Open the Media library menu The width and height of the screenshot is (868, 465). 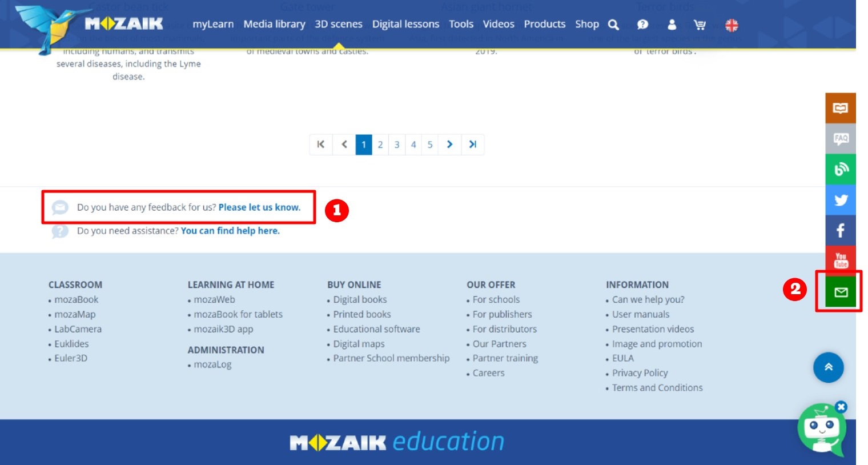pyautogui.click(x=274, y=24)
